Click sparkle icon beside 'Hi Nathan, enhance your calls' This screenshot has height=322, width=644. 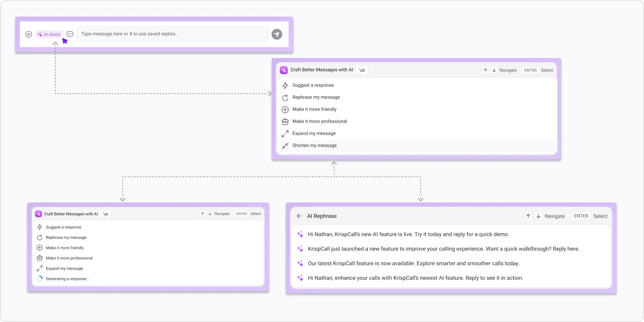pos(300,278)
